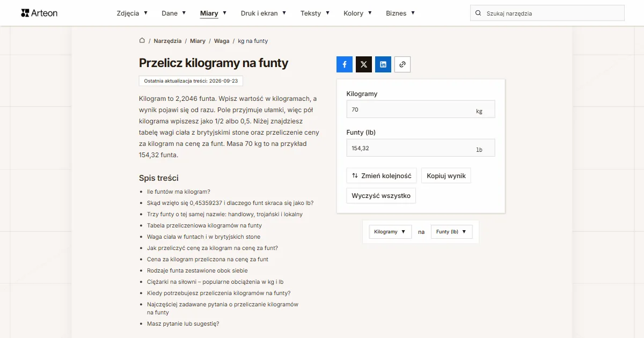The image size is (644, 338).
Task: Jump to Tabela przeliczeniowa kilogramów na funty
Action: 204,225
